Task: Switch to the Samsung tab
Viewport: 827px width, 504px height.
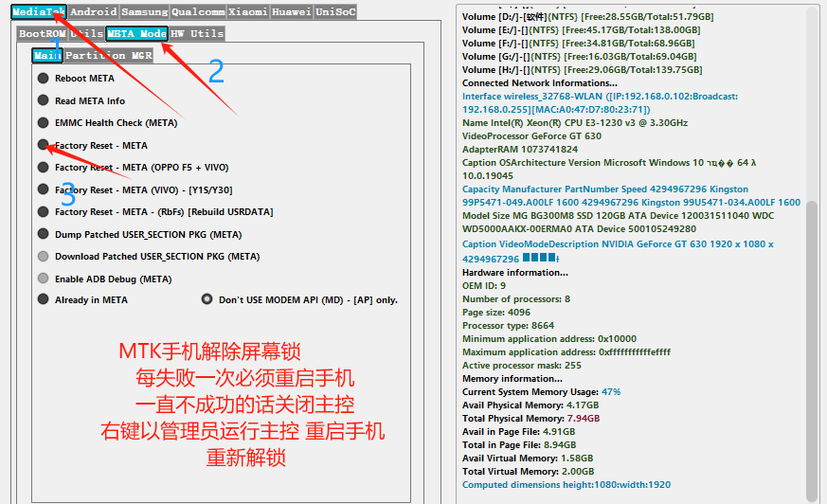Action: [145, 11]
